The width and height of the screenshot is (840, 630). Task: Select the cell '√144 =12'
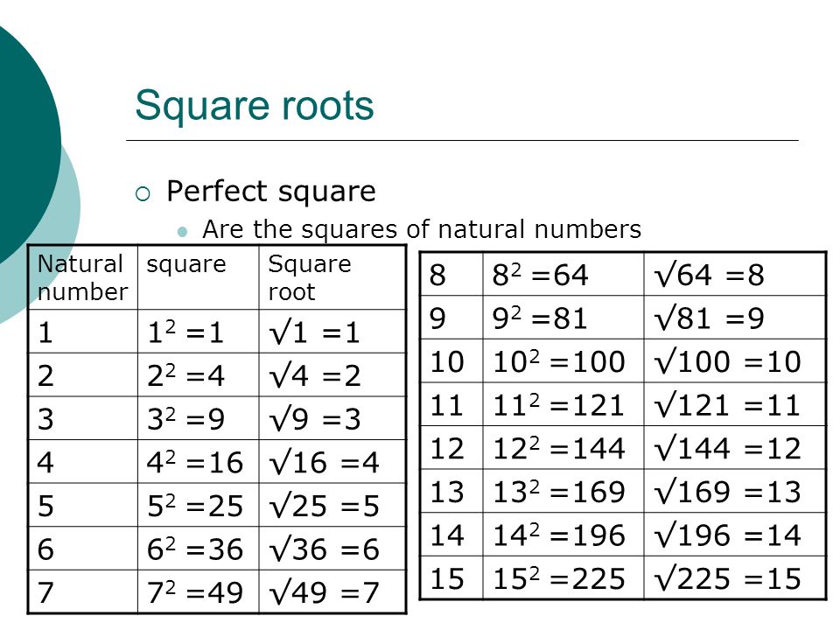click(x=734, y=448)
